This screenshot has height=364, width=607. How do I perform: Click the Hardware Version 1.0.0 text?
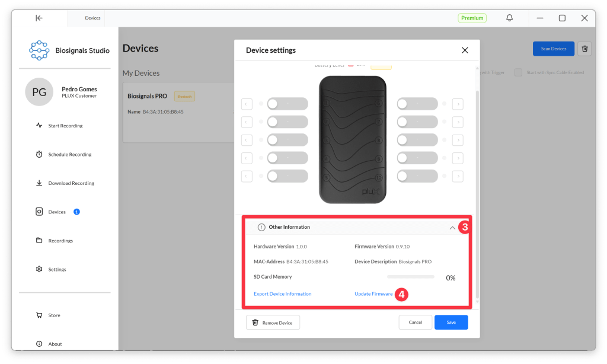click(280, 246)
